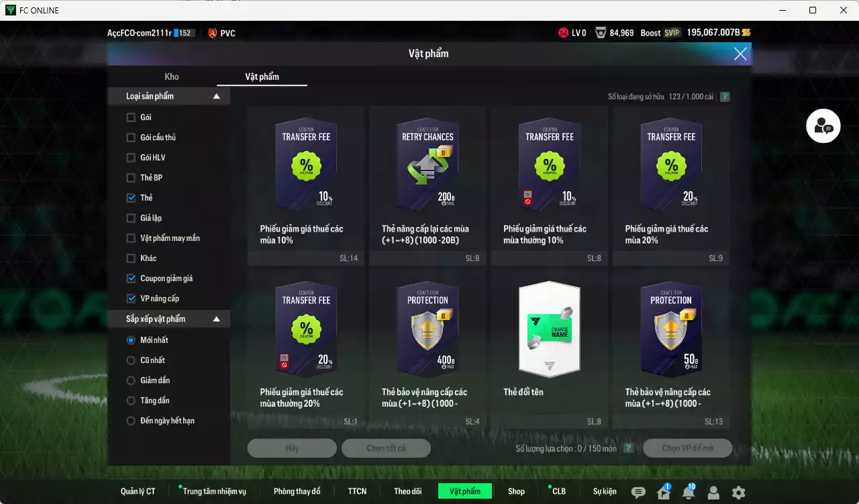Open the user profile icon in bottom bar
859x504 pixels.
point(713,493)
